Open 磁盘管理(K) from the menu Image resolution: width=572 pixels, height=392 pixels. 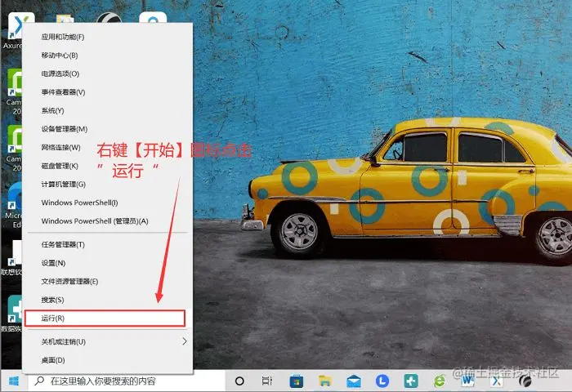click(107, 166)
